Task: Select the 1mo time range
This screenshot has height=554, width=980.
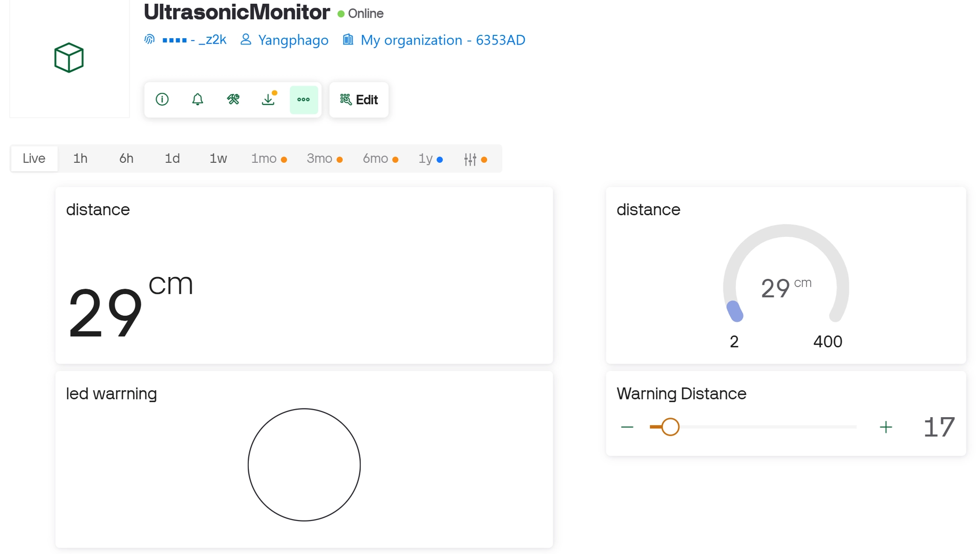Action: click(264, 158)
